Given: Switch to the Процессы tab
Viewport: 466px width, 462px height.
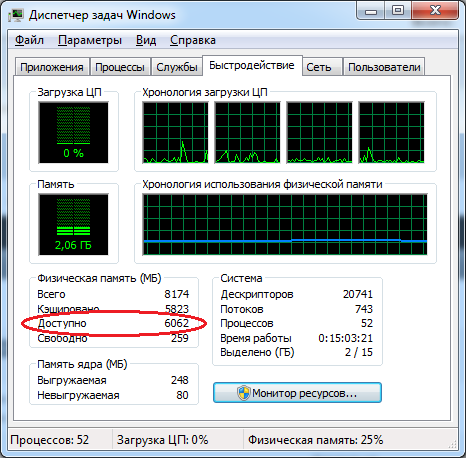Looking at the screenshot, I should tap(120, 67).
